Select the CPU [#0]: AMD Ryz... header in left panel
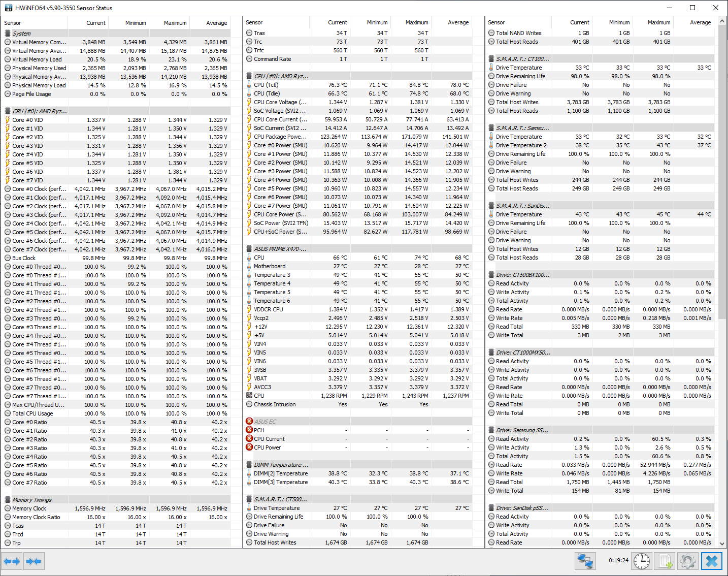The width and height of the screenshot is (728, 576). pos(116,111)
